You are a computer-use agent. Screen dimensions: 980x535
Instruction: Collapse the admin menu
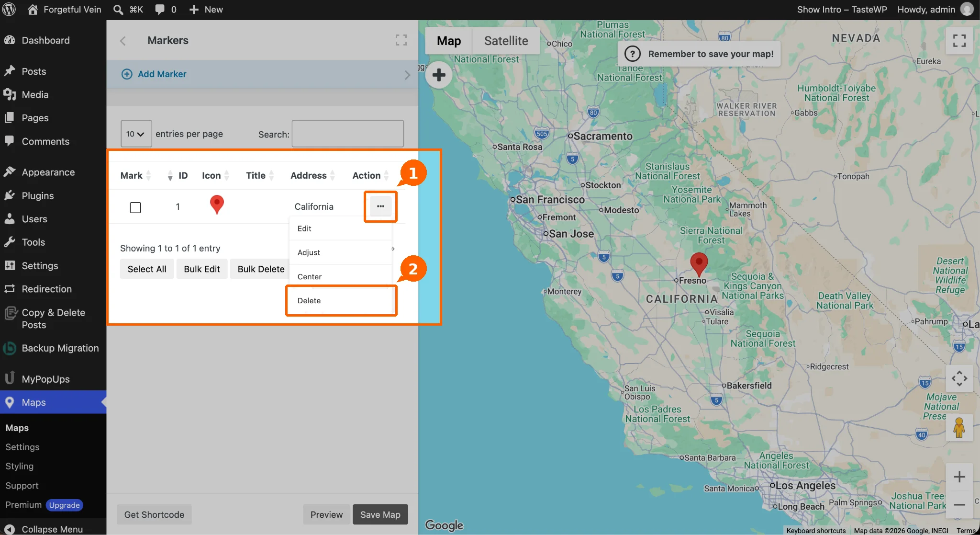click(x=53, y=529)
